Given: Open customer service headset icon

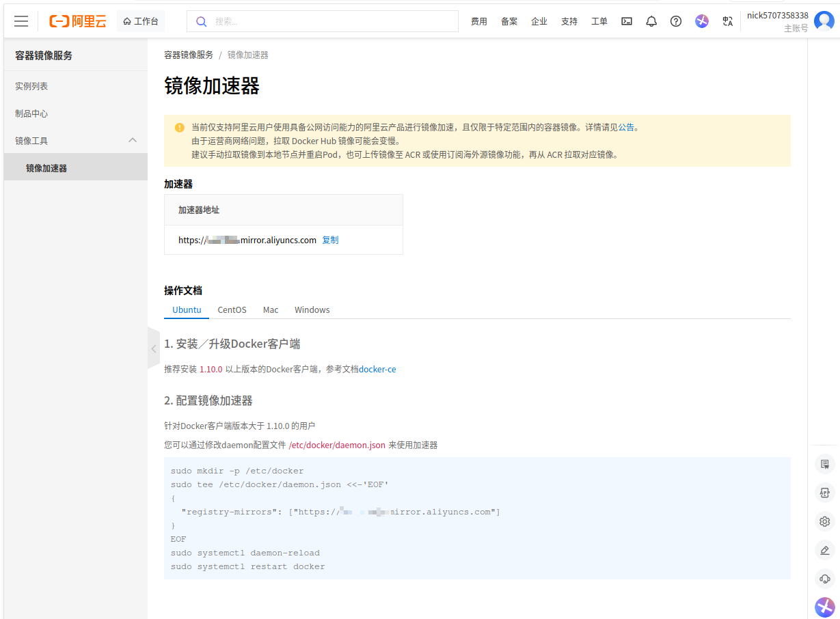Looking at the screenshot, I should point(825,579).
